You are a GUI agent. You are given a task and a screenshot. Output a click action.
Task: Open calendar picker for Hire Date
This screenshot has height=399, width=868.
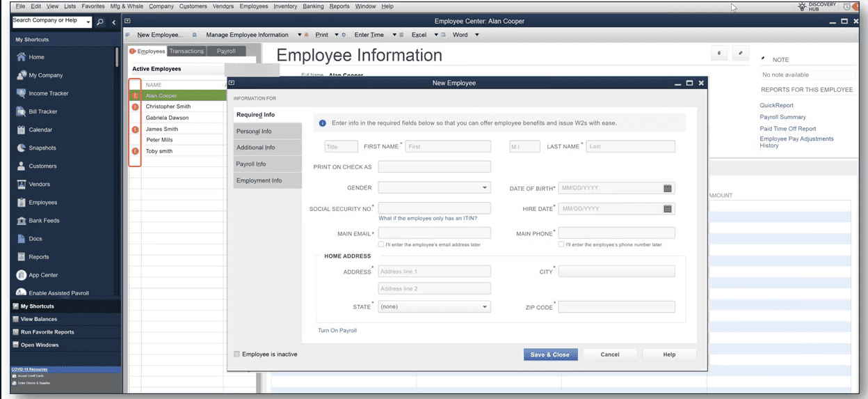click(x=668, y=208)
